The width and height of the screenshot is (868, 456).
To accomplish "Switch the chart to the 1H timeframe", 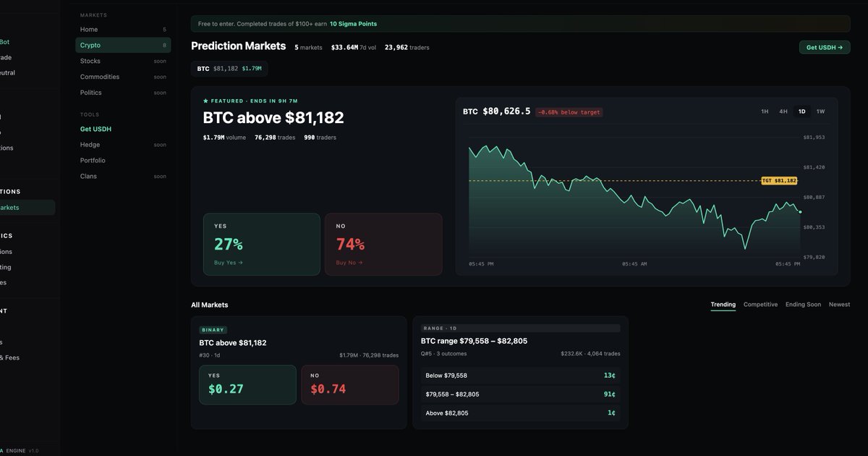I will point(765,111).
